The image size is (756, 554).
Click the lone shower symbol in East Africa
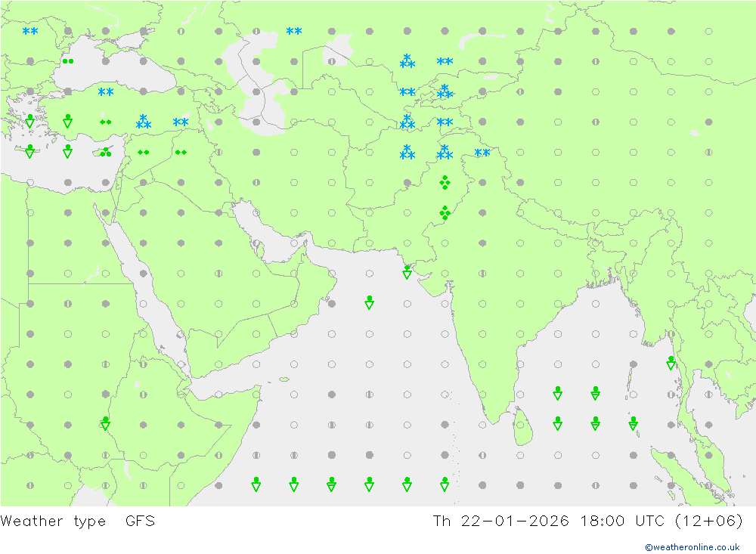tap(106, 424)
